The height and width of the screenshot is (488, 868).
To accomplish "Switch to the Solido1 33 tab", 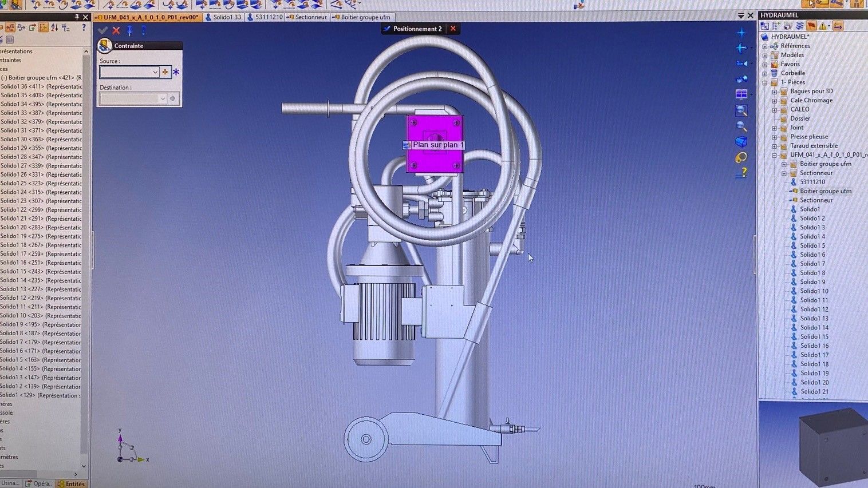I will [223, 17].
